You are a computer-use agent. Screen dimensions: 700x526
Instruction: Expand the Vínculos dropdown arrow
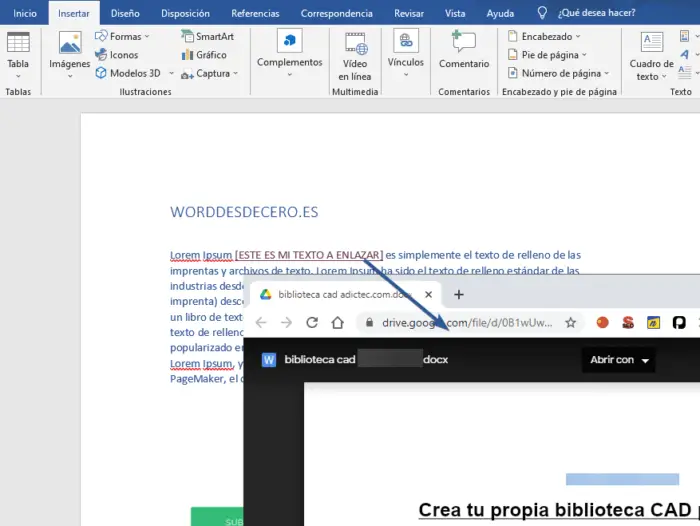point(406,75)
